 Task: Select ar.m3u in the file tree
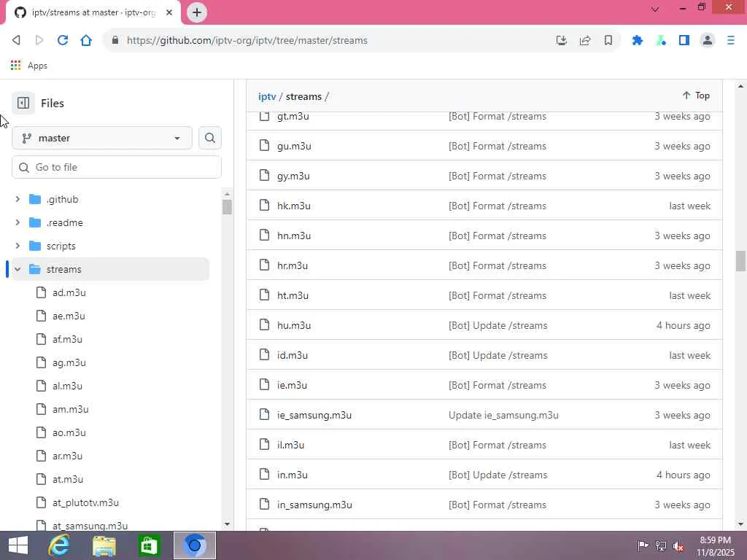(x=67, y=456)
